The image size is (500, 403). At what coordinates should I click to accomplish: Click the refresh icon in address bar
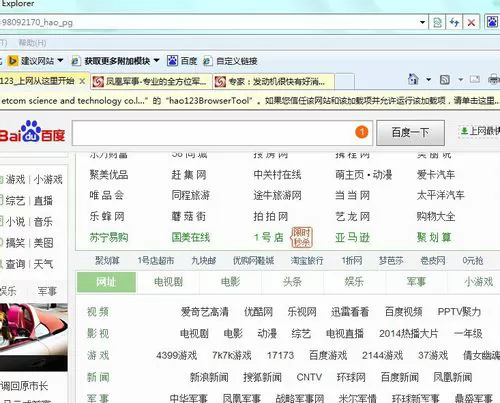(x=454, y=23)
